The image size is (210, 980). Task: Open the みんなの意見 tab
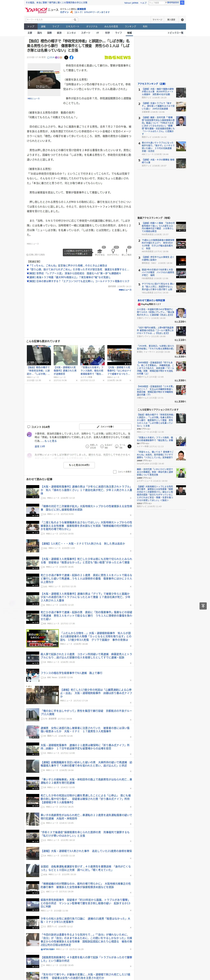tap(111, 26)
